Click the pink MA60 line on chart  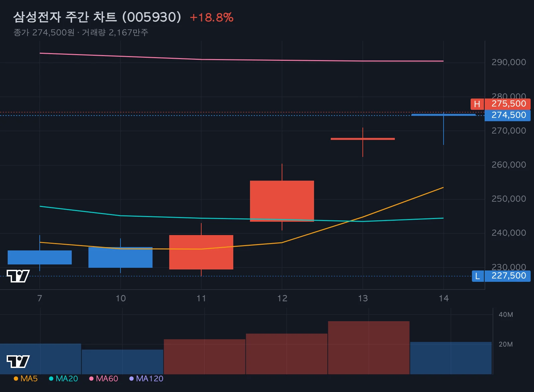pyautogui.click(x=242, y=60)
